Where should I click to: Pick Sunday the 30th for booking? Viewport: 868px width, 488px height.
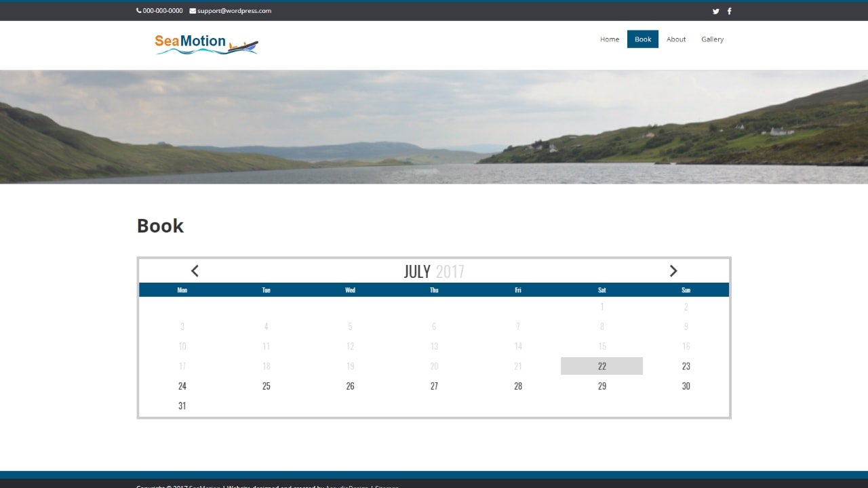point(686,386)
